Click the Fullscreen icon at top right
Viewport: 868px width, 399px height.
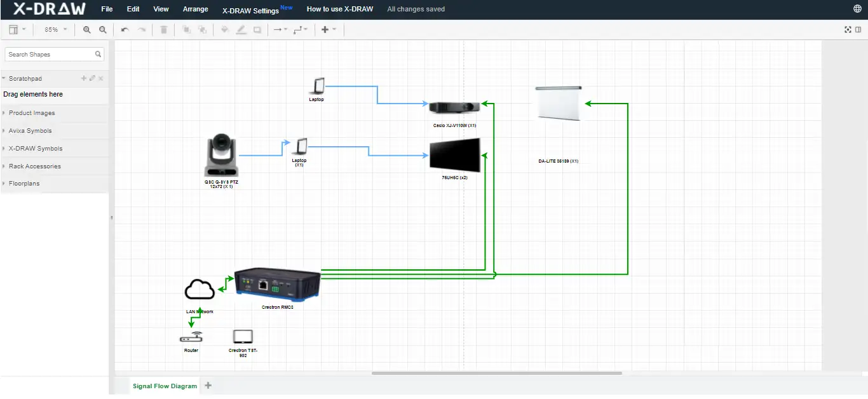coord(848,29)
